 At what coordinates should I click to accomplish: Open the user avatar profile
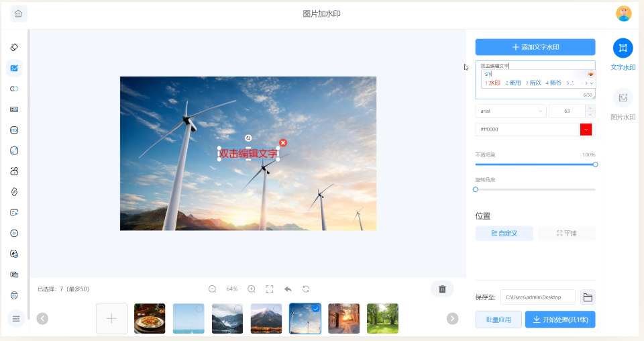pos(623,13)
